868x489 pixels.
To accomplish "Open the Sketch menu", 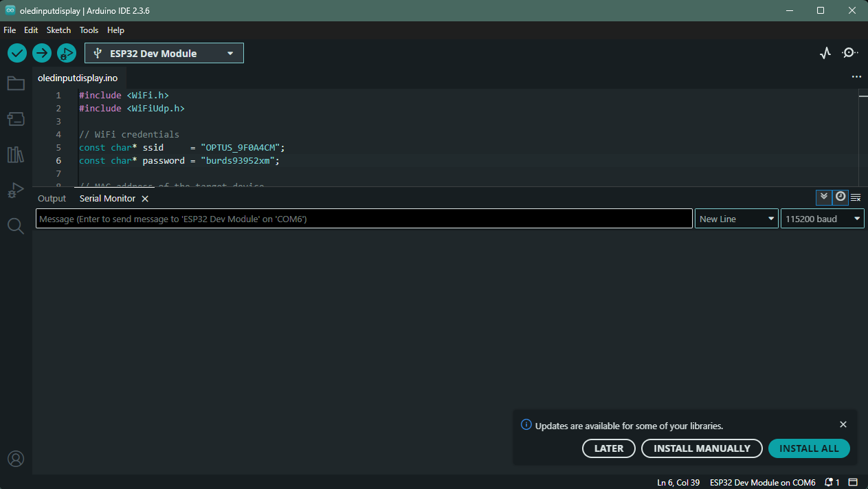I will coord(58,30).
